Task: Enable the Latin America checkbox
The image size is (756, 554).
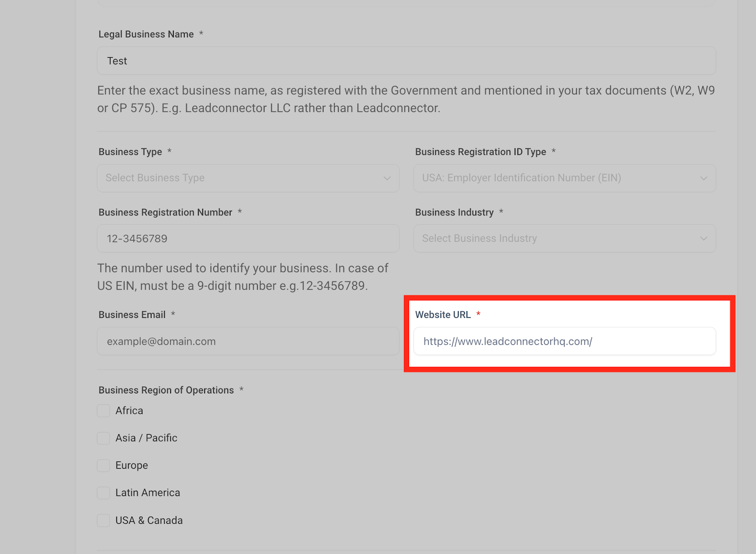Action: tap(103, 493)
